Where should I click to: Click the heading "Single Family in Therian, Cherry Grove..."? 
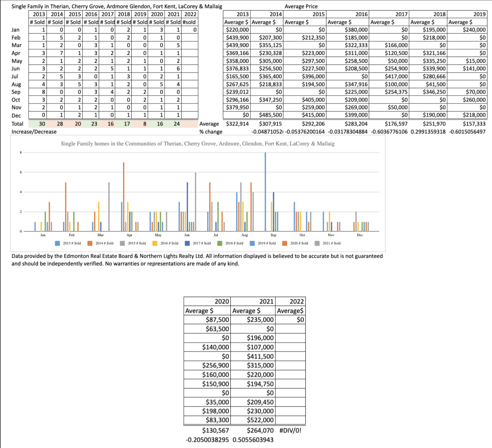point(117,6)
